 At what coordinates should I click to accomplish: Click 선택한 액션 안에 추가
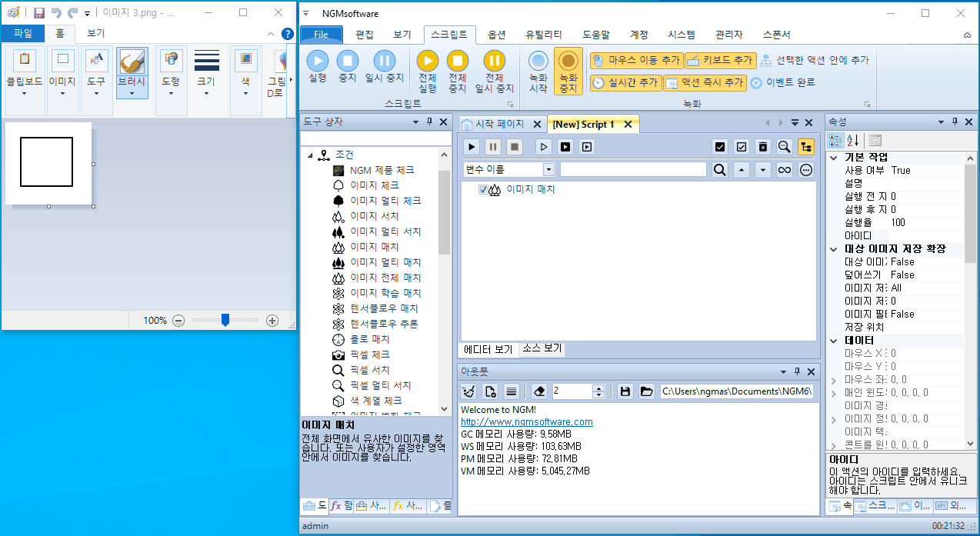[814, 60]
